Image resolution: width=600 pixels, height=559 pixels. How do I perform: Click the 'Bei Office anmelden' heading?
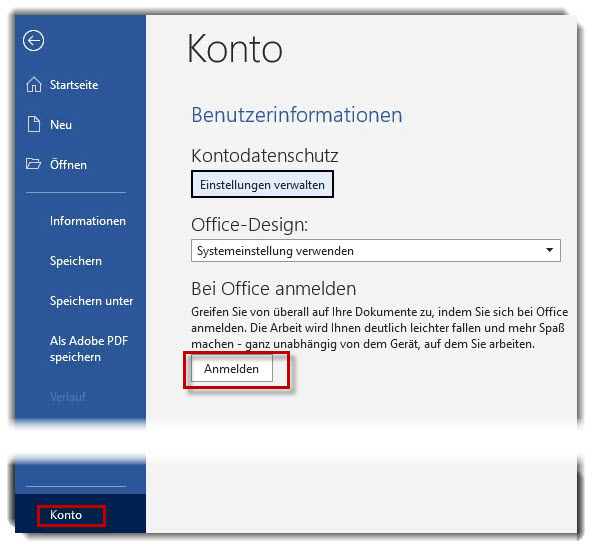click(x=273, y=289)
